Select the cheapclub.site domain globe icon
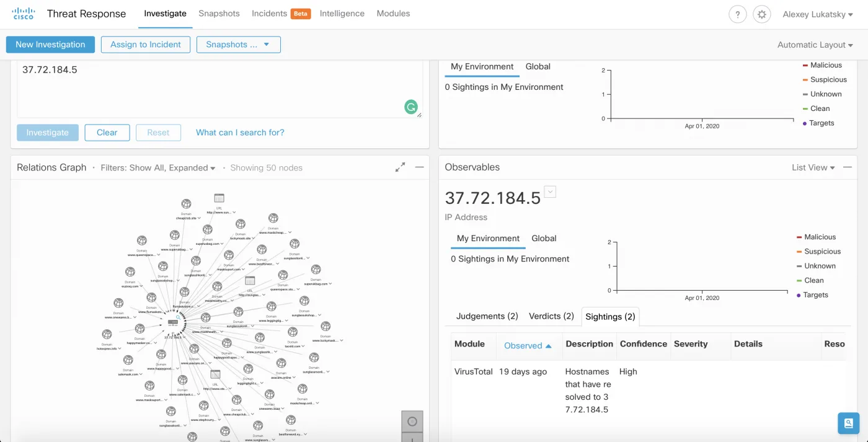 [185, 204]
